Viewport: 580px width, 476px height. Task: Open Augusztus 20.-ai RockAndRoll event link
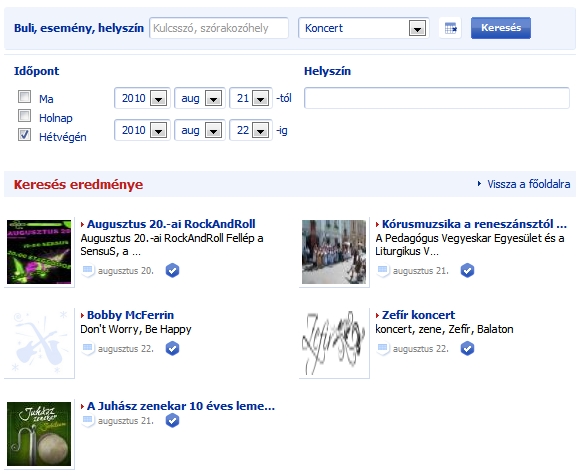(x=171, y=224)
